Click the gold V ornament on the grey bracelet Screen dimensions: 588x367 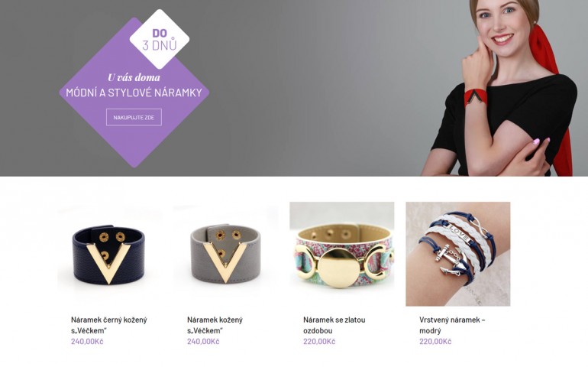point(225,261)
